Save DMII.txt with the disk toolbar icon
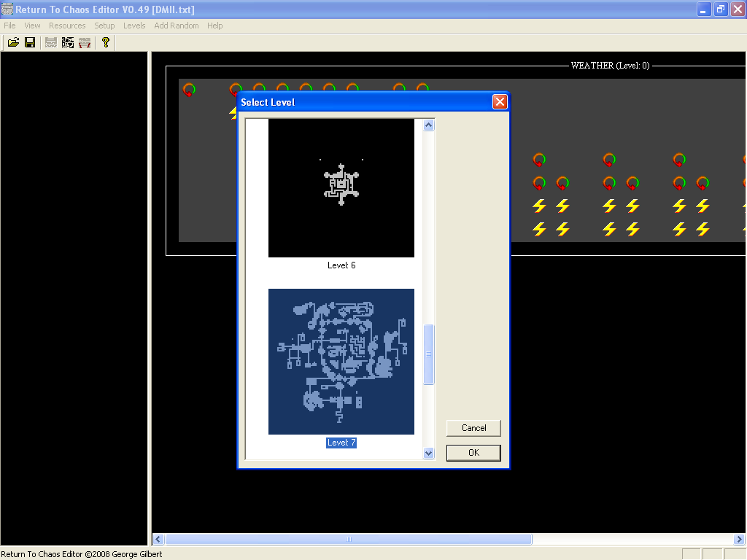The width and height of the screenshot is (747, 560). pos(30,42)
